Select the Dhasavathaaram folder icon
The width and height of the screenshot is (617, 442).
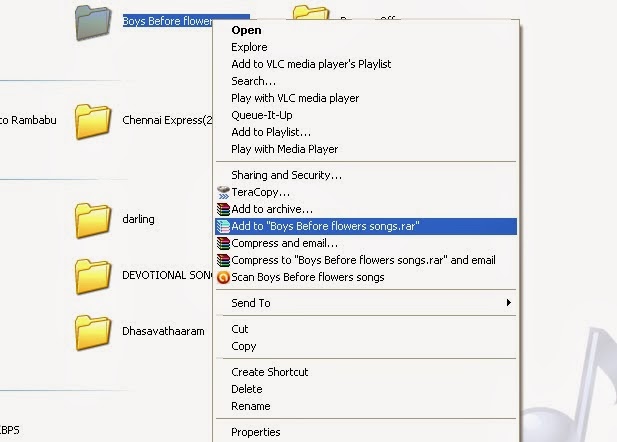coord(92,332)
